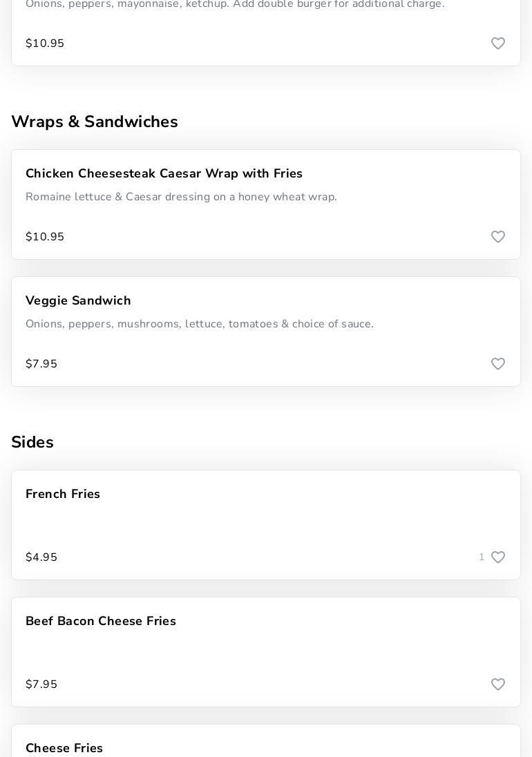
Task: Favorite the Chicken Cheesesteak Caesar Wrap
Action: 498,237
